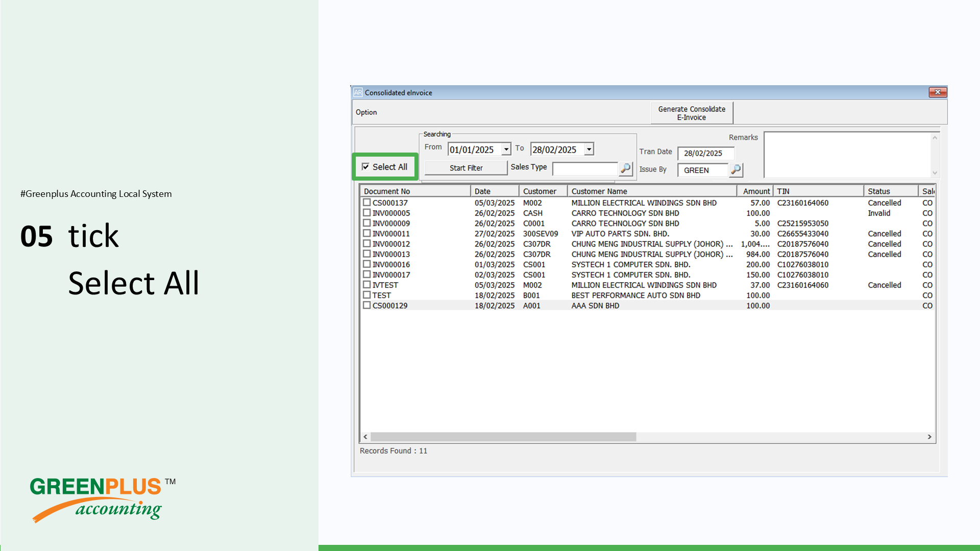This screenshot has height=551, width=980.
Task: Tick the checkbox for INV000009
Action: [366, 223]
